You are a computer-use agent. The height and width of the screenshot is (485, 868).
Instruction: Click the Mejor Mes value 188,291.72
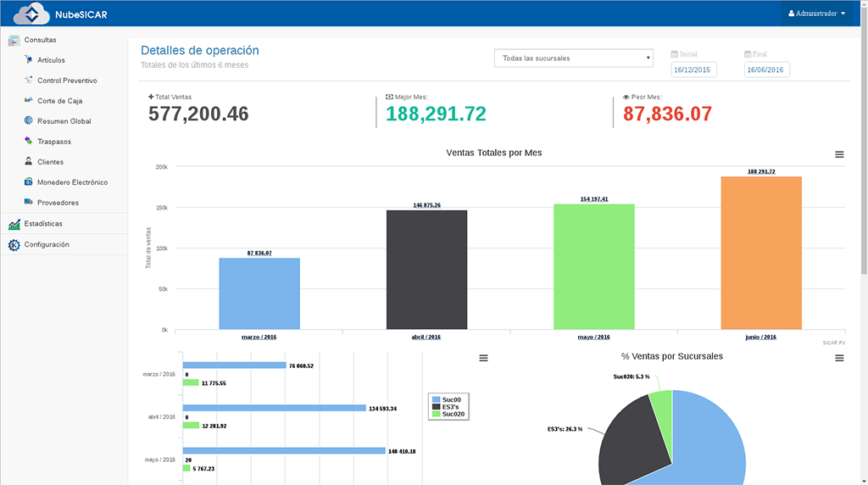436,114
